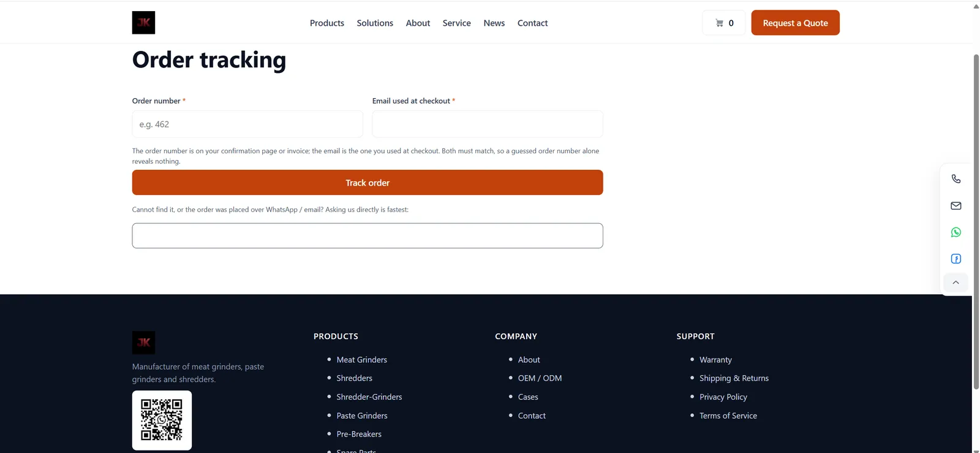Open the shopping cart icon
Screen dimensions: 980x453
(720, 23)
